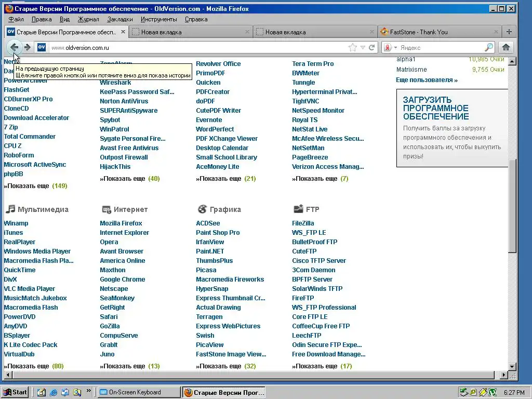This screenshot has width=532, height=399.
Task: Open the Mozilla Firefox link
Action: click(x=121, y=223)
